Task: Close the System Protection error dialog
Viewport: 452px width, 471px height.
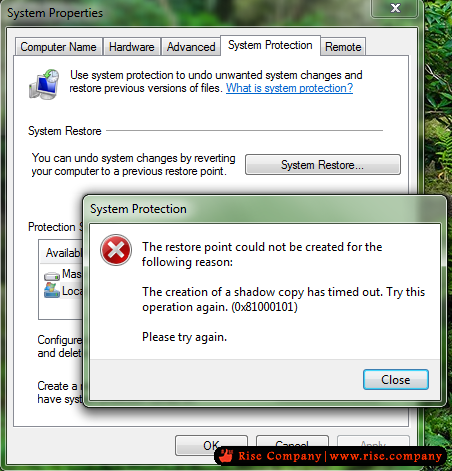Action: click(396, 379)
